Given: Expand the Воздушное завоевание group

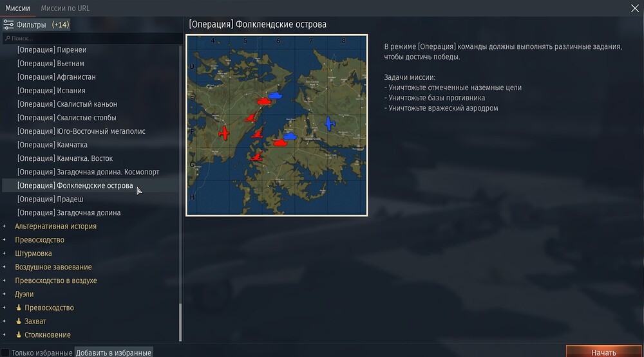Looking at the screenshot, I should coord(5,267).
